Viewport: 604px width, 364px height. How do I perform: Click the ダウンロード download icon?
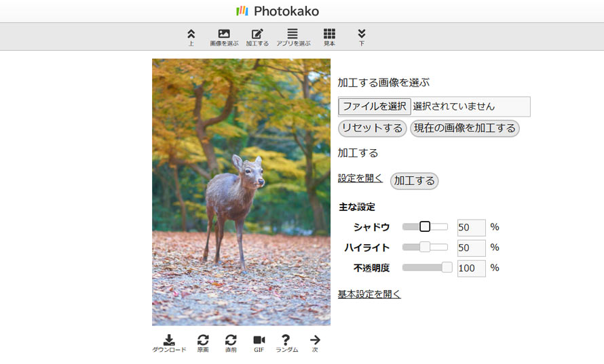(169, 343)
